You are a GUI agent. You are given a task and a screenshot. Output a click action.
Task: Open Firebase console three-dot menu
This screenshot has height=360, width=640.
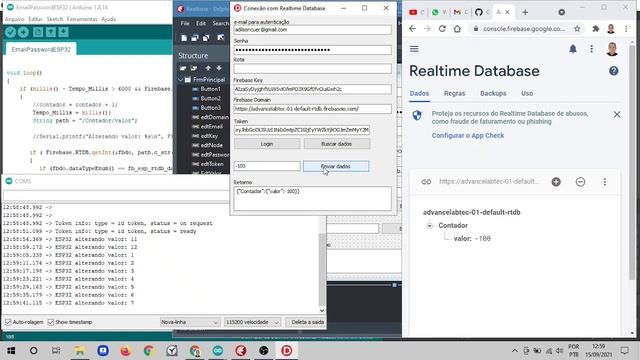pos(591,49)
